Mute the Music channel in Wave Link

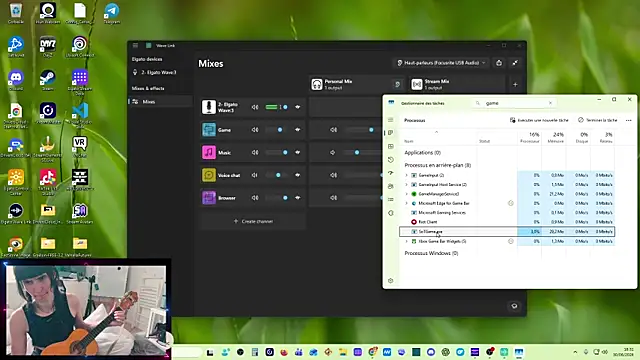[x=255, y=152]
